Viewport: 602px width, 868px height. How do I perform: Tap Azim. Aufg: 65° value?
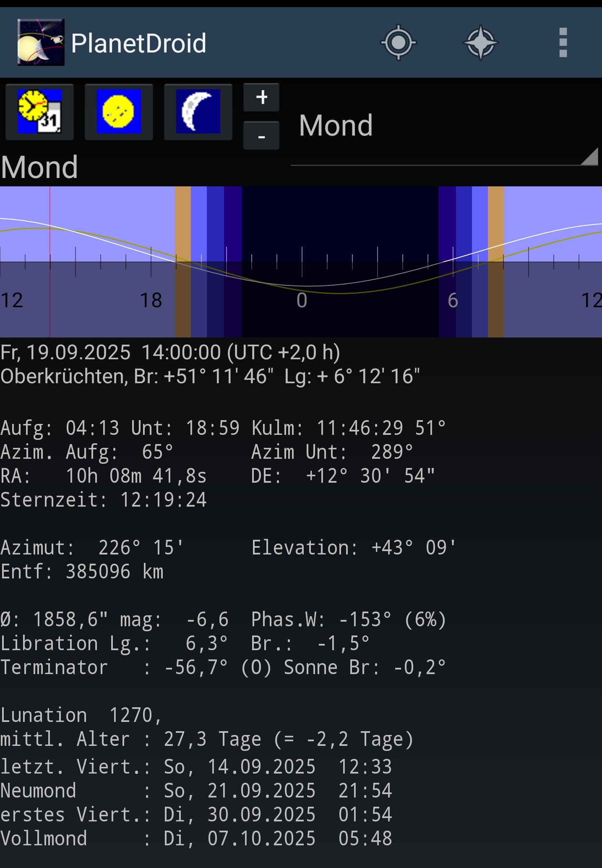pyautogui.click(x=87, y=452)
